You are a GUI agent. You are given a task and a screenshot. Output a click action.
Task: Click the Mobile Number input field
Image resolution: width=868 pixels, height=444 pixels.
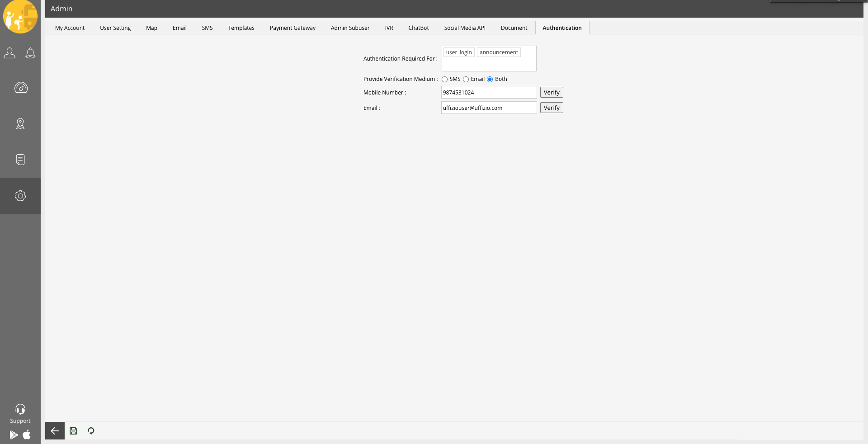(x=489, y=93)
